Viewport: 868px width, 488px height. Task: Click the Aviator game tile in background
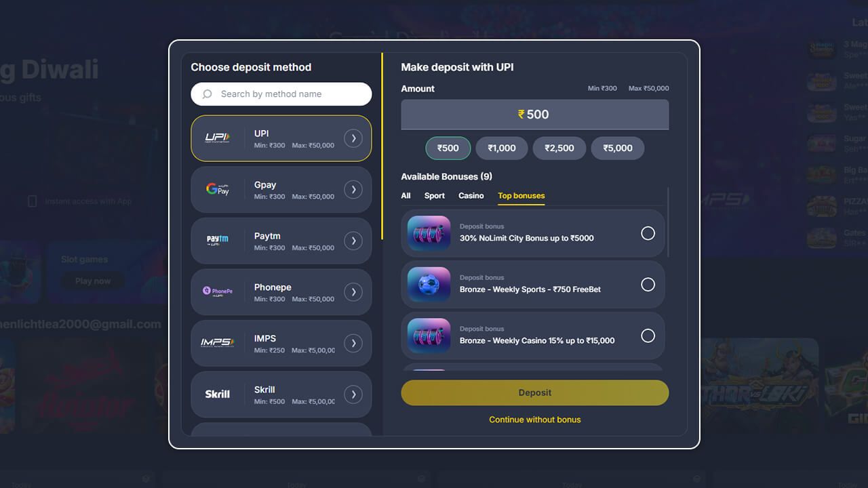tap(85, 388)
